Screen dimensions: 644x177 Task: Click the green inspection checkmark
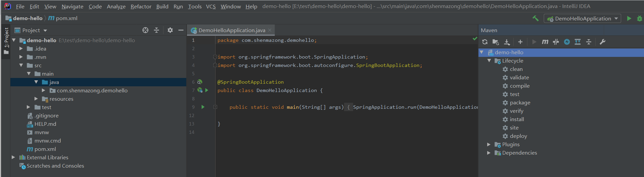[x=474, y=39]
